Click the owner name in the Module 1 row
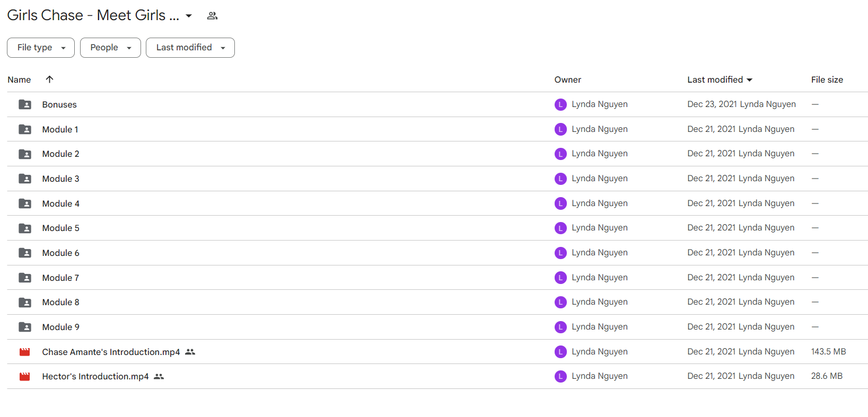Image resolution: width=868 pixels, height=417 pixels. [x=600, y=129]
